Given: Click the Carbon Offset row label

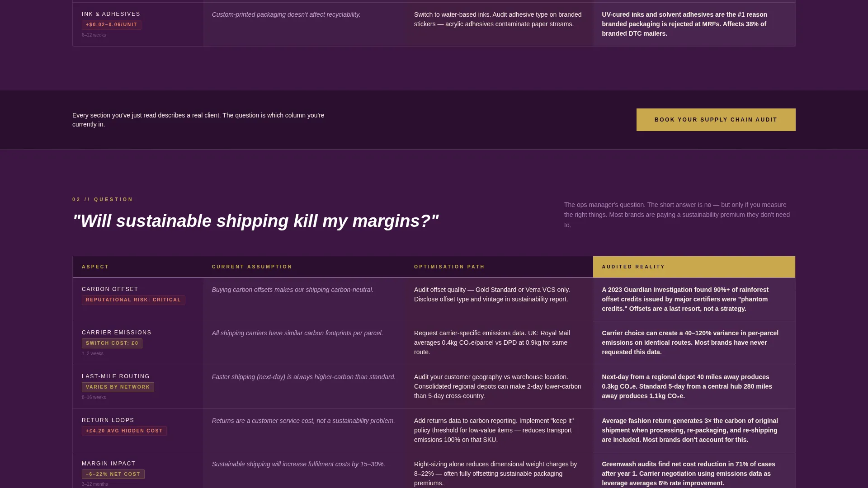Looking at the screenshot, I should (x=110, y=289).
